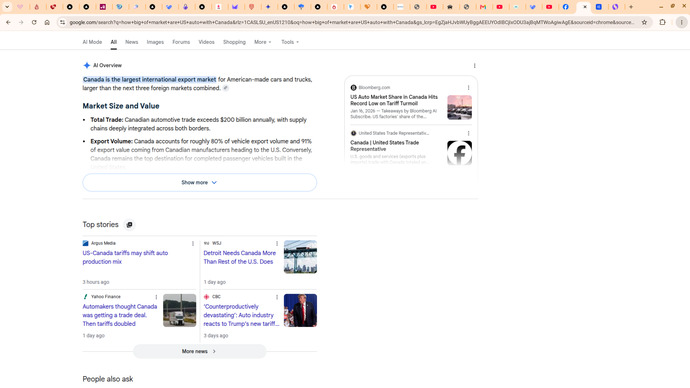Open three-dot menu for CBC story
The image size is (690, 388).
coord(277,297)
